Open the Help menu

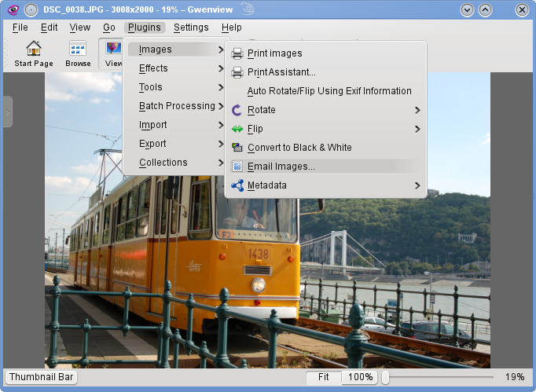point(231,27)
